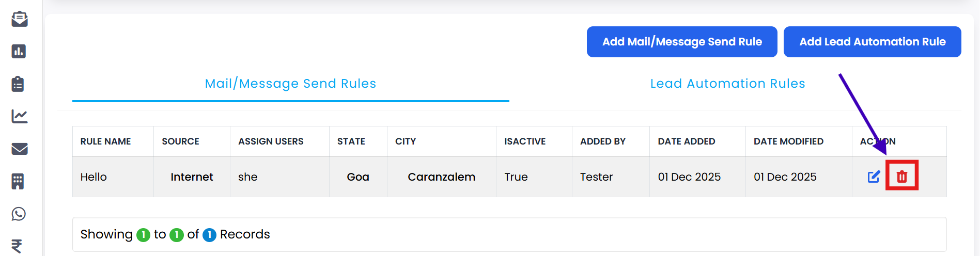Select the Hello rule name cell
The height and width of the screenshot is (256, 980).
[x=94, y=177]
